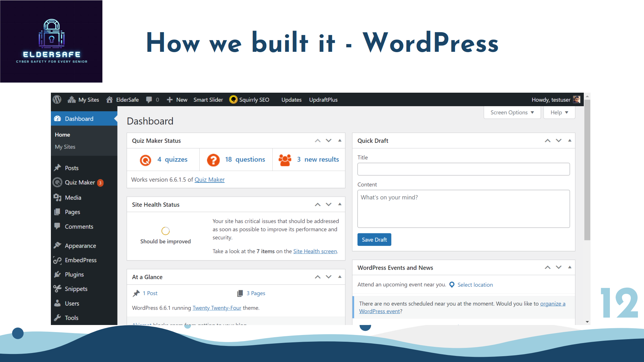The image size is (644, 362).
Task: Open Snippets from the sidebar
Action: pos(76,289)
